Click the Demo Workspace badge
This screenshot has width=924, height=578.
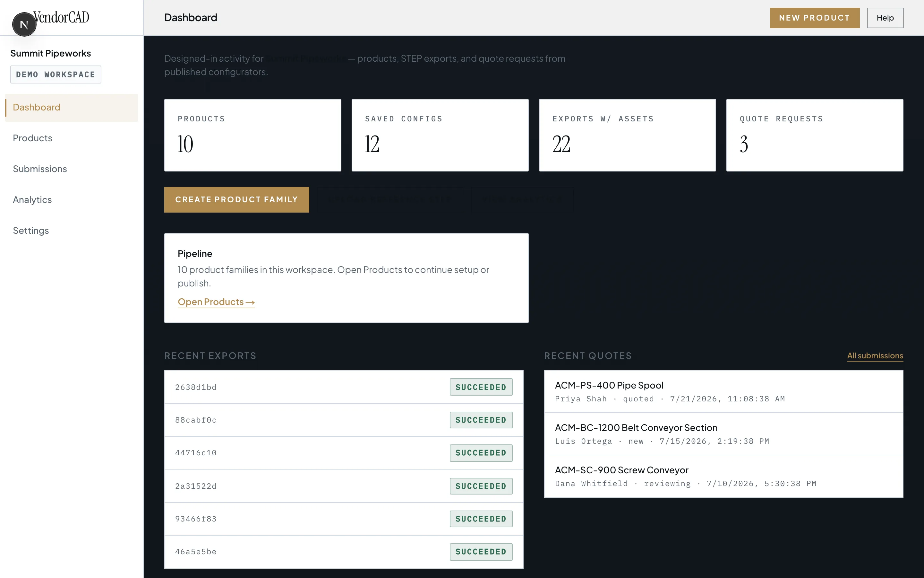(56, 74)
